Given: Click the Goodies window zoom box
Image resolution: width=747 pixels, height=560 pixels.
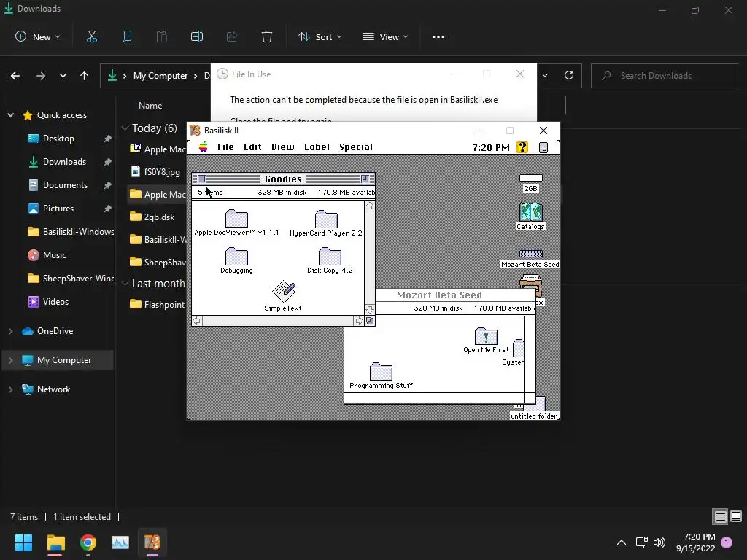Looking at the screenshot, I should coord(365,179).
